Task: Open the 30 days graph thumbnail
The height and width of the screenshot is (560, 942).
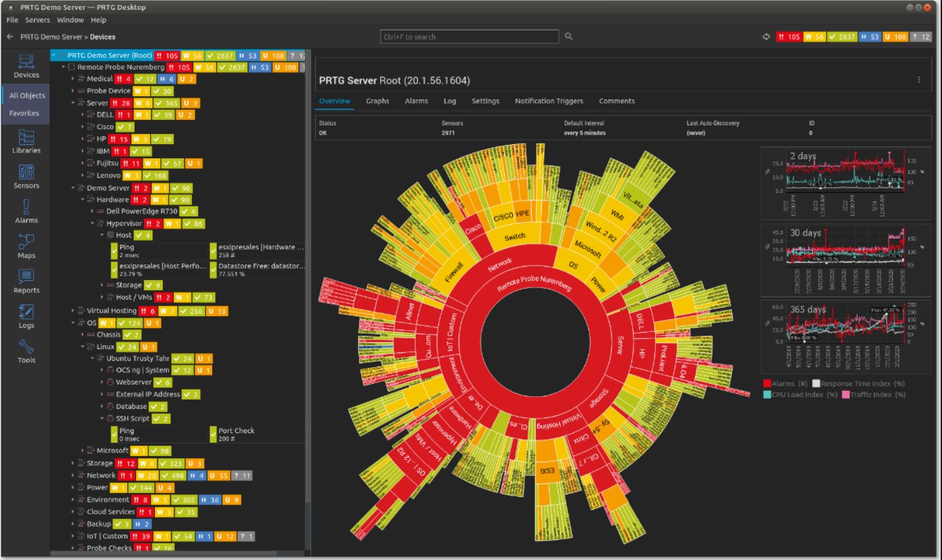Action: tap(845, 260)
